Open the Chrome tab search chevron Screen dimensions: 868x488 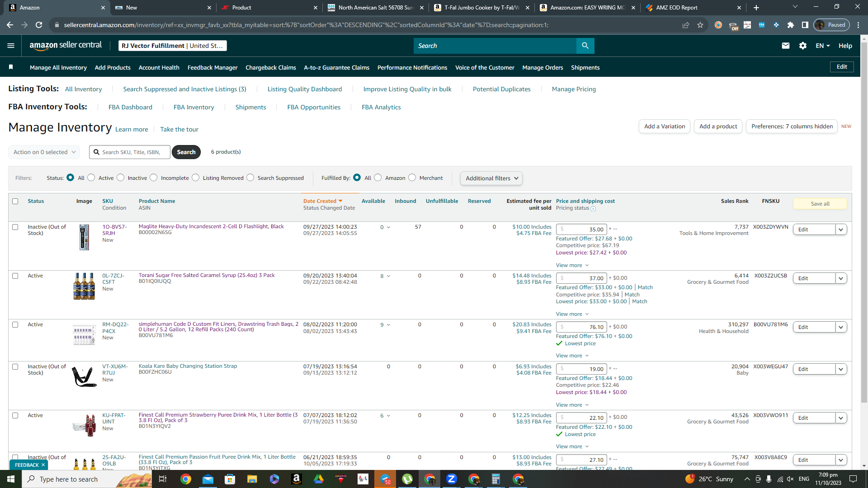click(795, 7)
